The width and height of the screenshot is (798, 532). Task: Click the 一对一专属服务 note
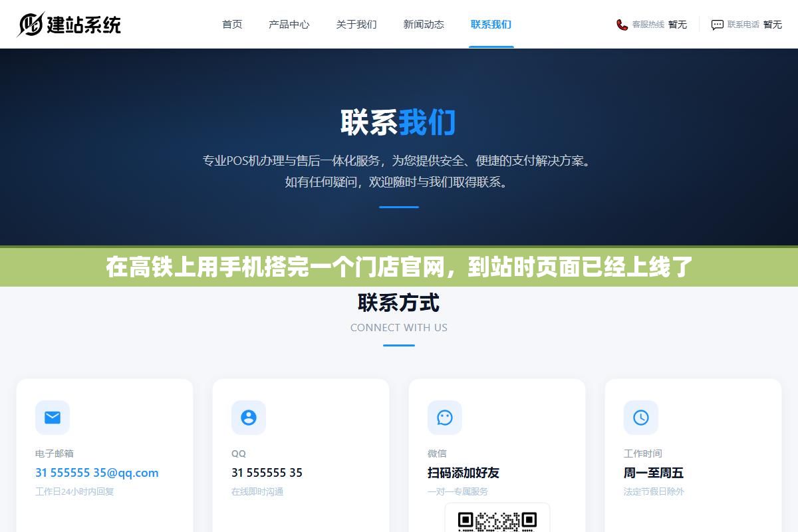(x=458, y=491)
